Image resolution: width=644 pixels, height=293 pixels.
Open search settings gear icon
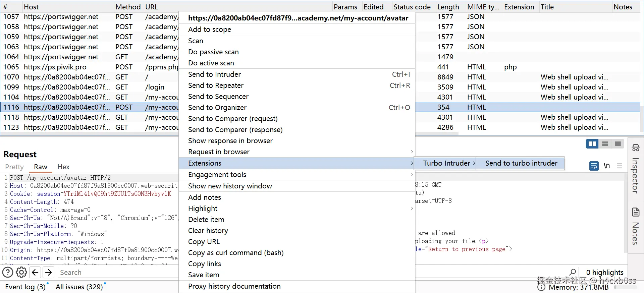pos(21,272)
